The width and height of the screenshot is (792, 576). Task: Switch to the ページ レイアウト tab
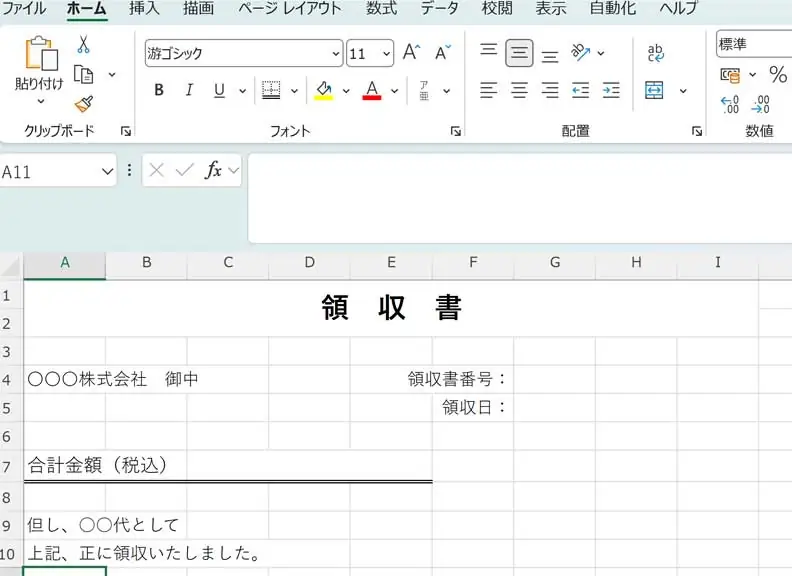(x=290, y=8)
